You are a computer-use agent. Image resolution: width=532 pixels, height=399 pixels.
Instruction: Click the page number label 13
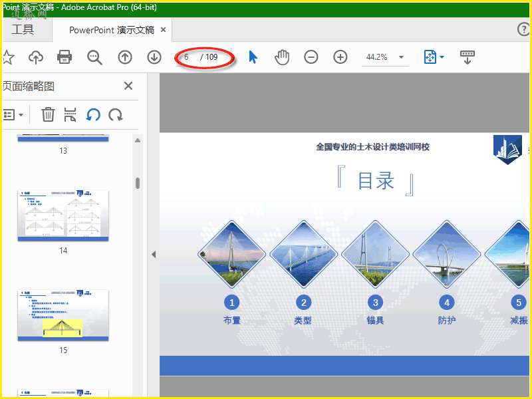coord(63,151)
